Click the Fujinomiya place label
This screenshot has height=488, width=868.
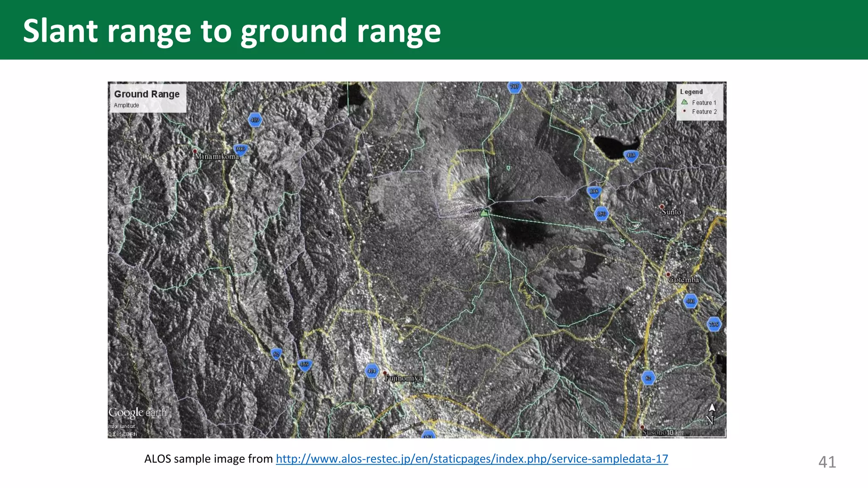[x=404, y=378]
